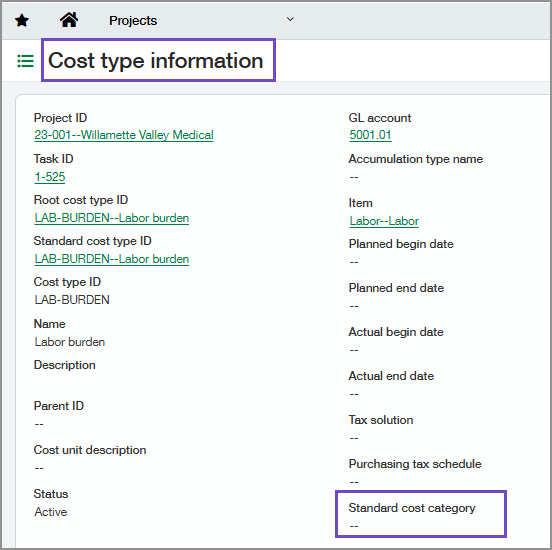The width and height of the screenshot is (552, 550).
Task: Click the Cost type information heading
Action: 156,60
